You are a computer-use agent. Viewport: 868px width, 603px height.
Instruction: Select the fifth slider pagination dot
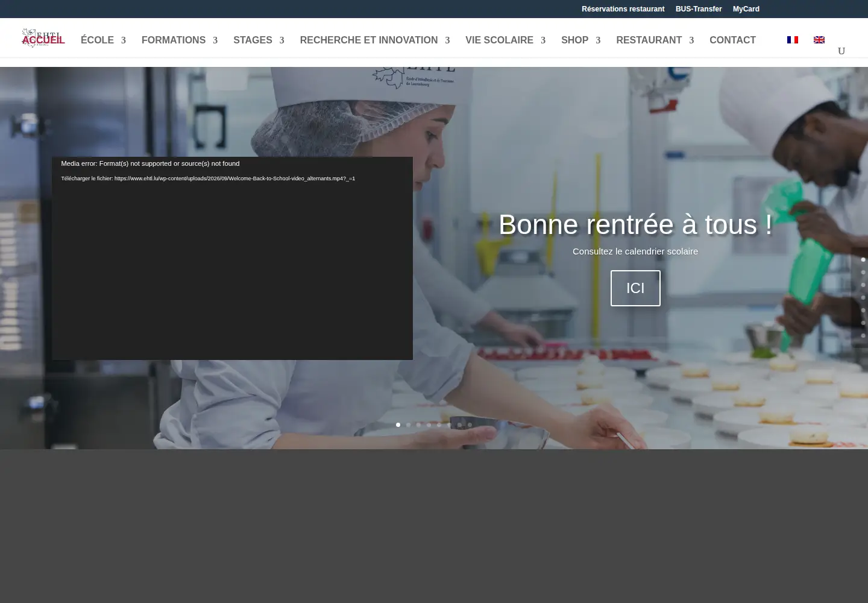[x=439, y=425]
